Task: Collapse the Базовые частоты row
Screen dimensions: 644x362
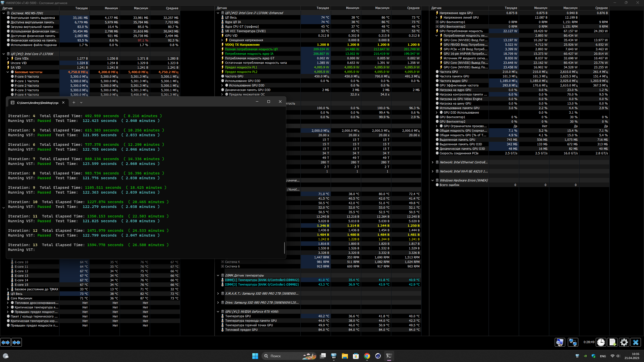Action: coord(8,72)
